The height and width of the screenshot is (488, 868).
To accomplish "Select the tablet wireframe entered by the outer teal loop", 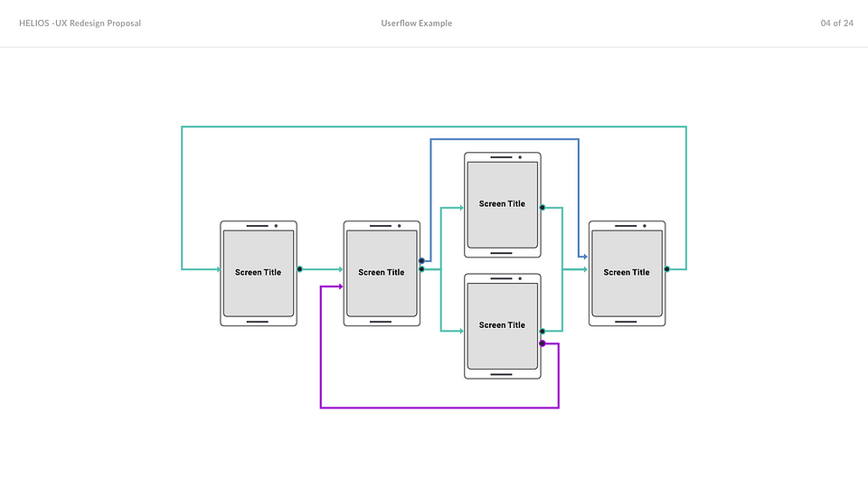I will pyautogui.click(x=259, y=273).
